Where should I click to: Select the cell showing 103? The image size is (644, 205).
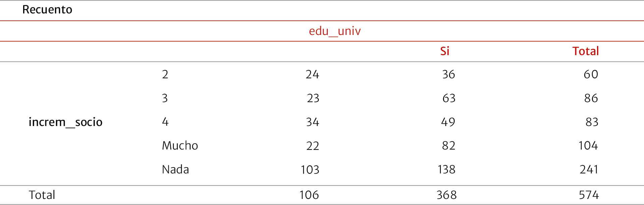click(x=310, y=169)
